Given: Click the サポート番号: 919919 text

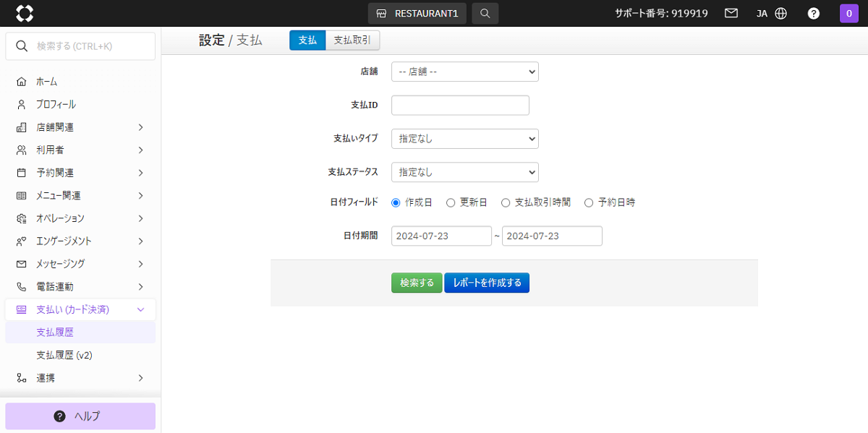Looking at the screenshot, I should pyautogui.click(x=661, y=13).
